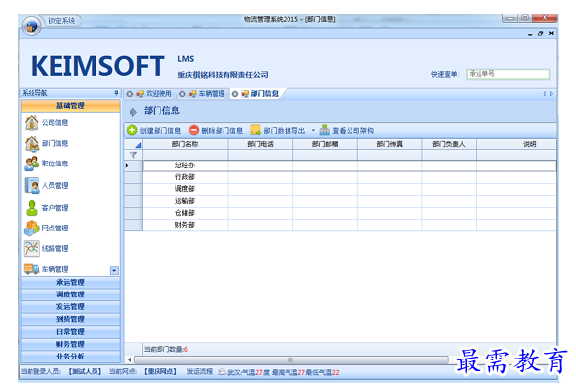Click the 说明 column header
The width and height of the screenshot is (576, 392).
click(516, 144)
